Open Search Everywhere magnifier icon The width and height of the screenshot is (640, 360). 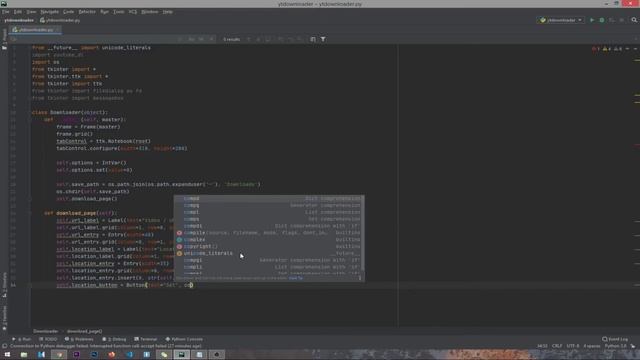pos(634,20)
